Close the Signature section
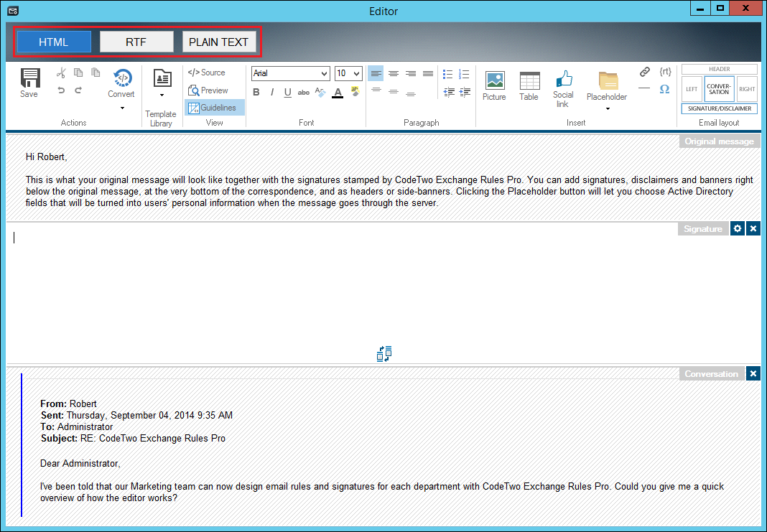Viewport: 767px width, 532px height. (x=753, y=228)
